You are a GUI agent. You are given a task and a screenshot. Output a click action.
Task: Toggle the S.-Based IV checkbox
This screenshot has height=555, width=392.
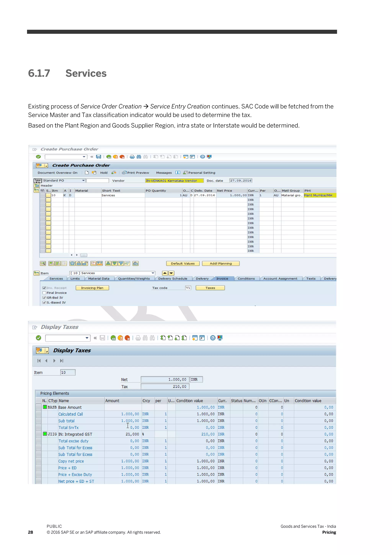(x=44, y=302)
